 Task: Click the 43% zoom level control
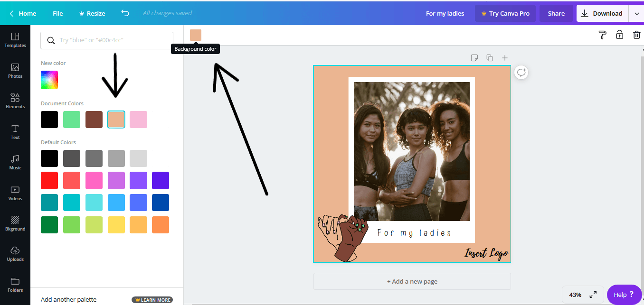[575, 295]
